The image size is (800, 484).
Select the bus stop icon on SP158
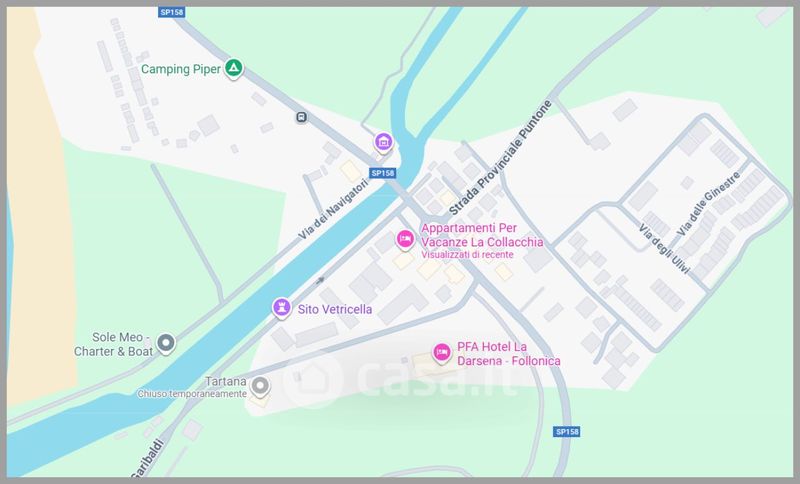[x=302, y=117]
